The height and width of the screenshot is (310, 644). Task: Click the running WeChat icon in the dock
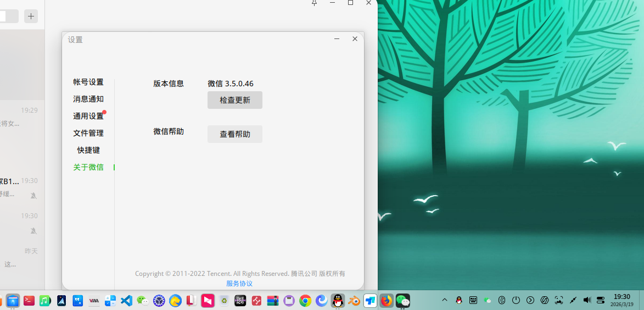coord(403,301)
